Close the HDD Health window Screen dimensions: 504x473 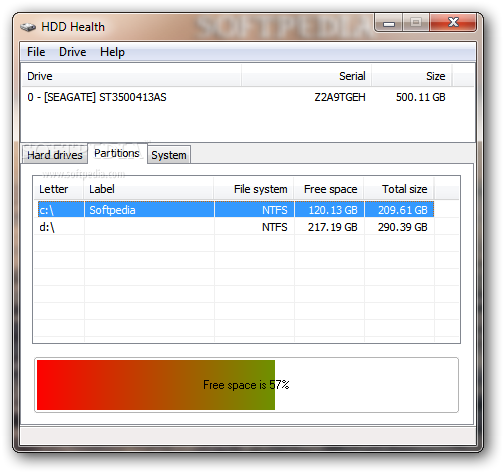click(x=453, y=23)
